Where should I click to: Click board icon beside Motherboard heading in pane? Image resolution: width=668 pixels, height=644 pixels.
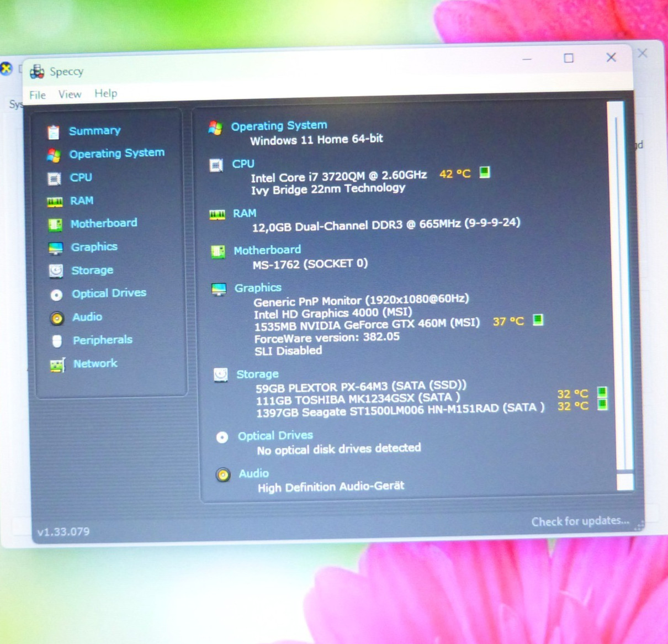[218, 252]
